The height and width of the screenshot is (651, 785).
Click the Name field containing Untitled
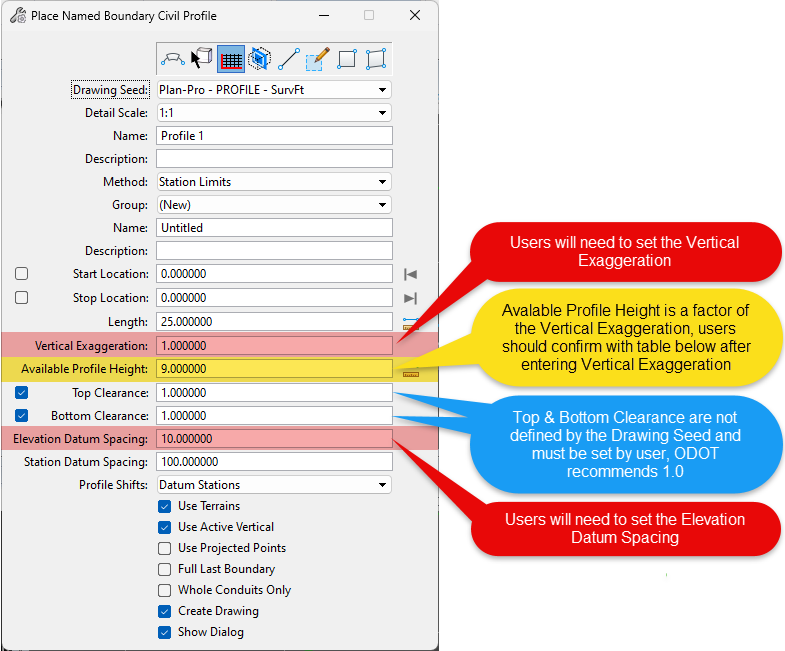[274, 228]
